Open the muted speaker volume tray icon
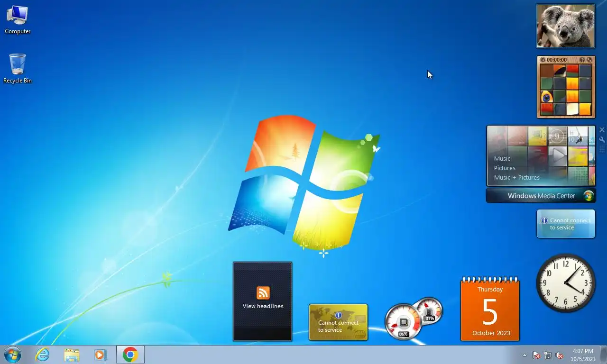 559,355
